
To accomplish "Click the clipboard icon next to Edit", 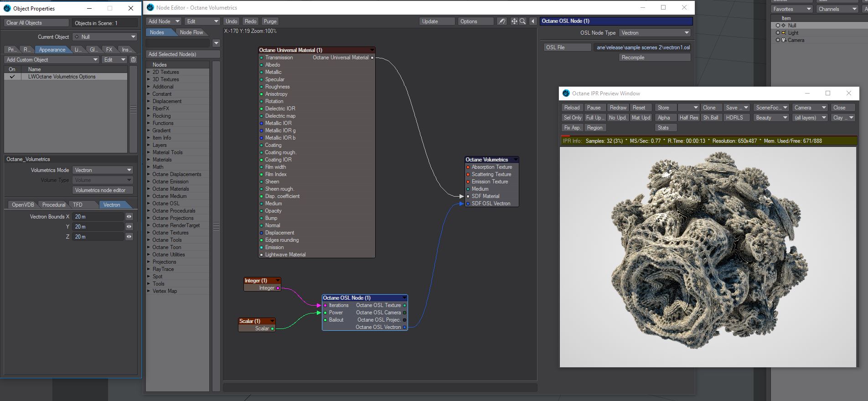I will point(133,60).
